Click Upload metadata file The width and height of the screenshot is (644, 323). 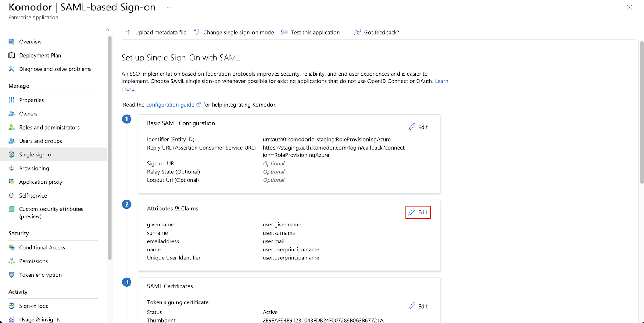click(x=156, y=32)
